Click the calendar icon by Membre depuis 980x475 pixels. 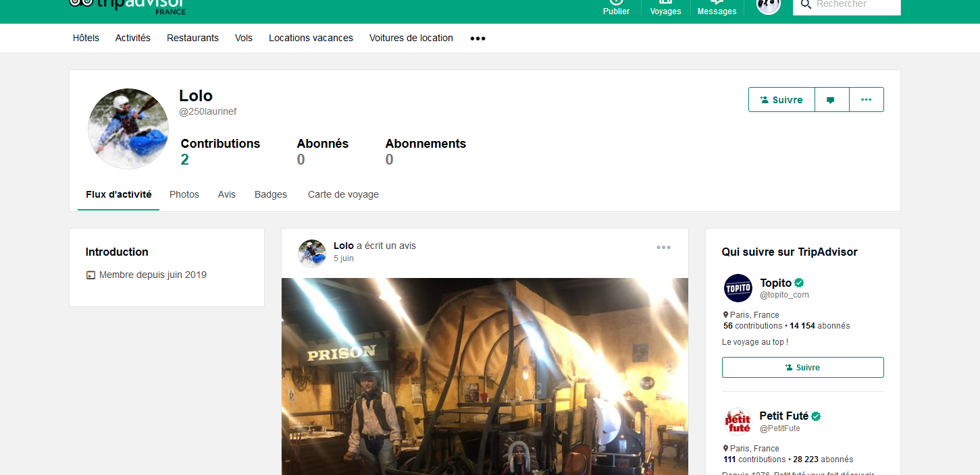(91, 275)
